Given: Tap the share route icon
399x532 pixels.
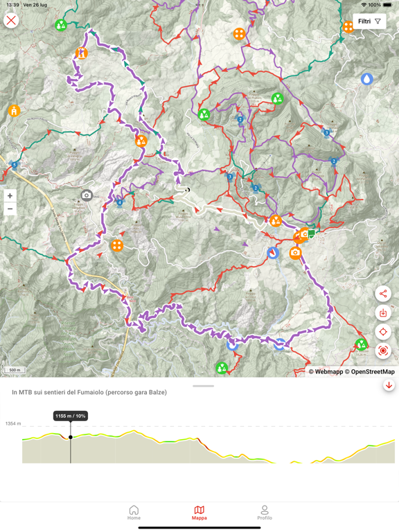Looking at the screenshot, I should [383, 294].
